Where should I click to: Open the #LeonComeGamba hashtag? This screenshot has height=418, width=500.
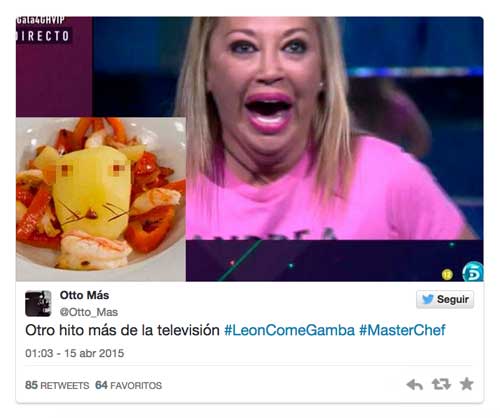pos(289,330)
